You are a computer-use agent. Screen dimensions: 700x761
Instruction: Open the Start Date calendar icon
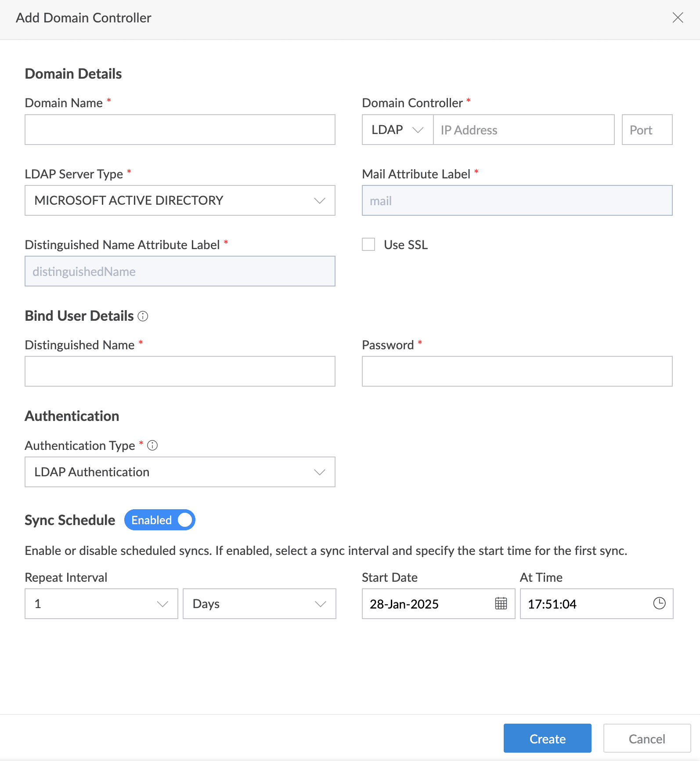(x=501, y=604)
